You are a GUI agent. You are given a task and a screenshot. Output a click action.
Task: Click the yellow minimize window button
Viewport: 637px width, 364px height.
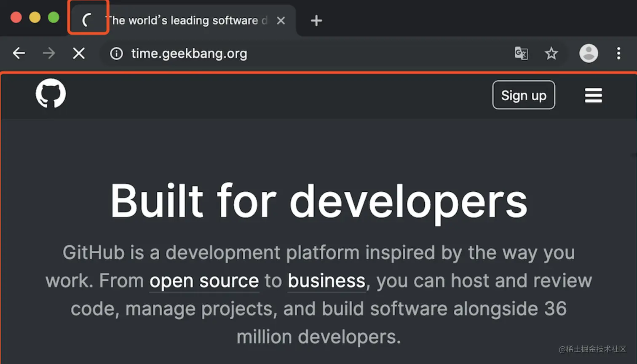coord(35,18)
